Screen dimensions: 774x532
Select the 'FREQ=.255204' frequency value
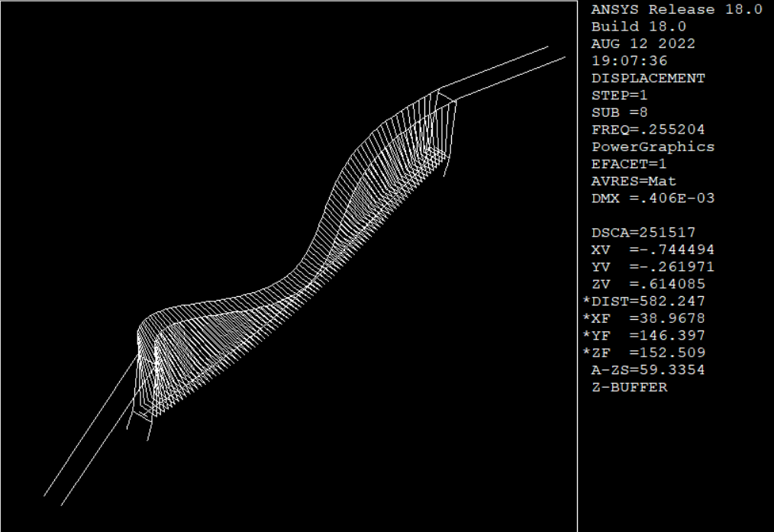coord(648,130)
